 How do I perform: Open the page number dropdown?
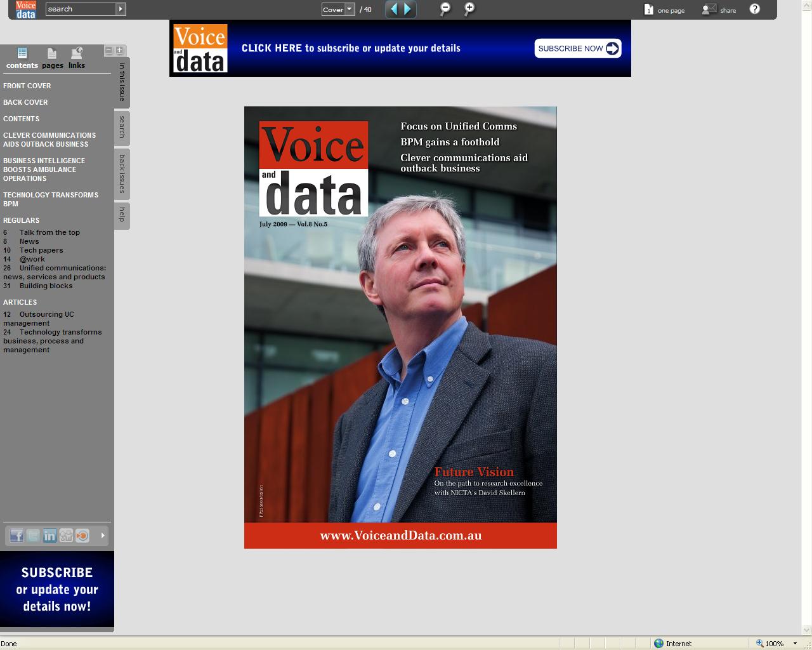(350, 9)
